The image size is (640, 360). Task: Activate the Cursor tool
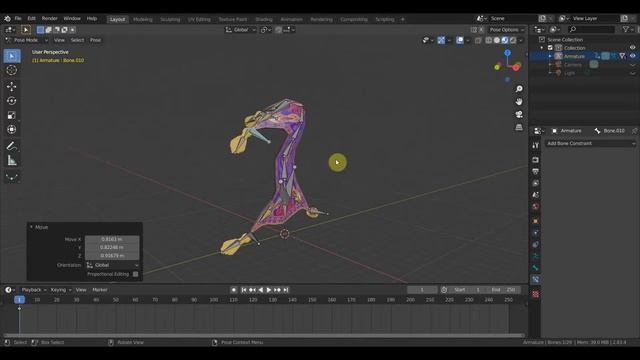pos(12,70)
